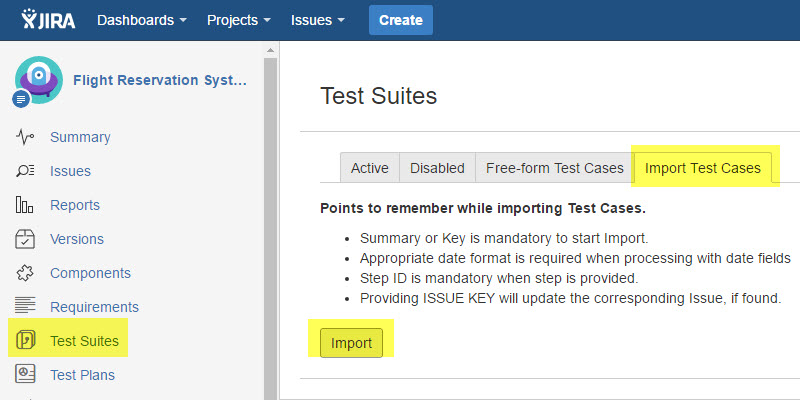Expand the Dashboards dropdown menu
This screenshot has width=800, height=400.
[141, 20]
